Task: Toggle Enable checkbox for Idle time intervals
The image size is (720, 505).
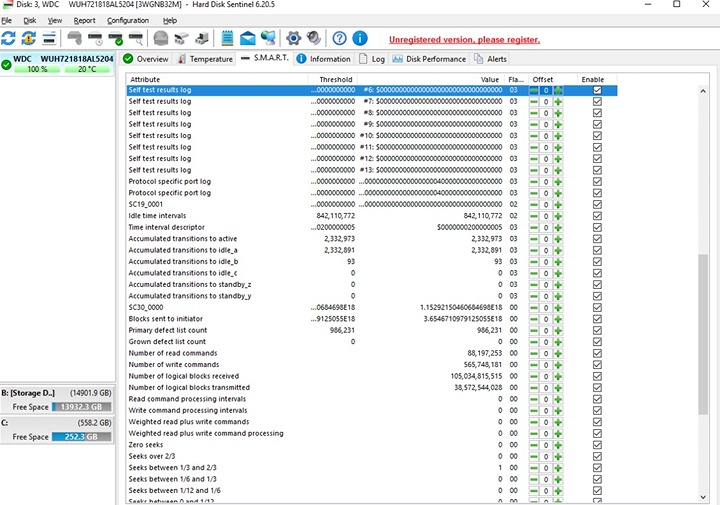Action: pos(597,216)
